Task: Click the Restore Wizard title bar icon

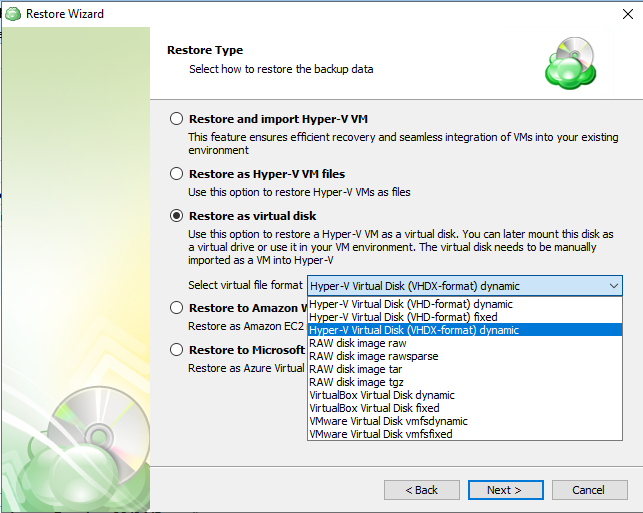Action: 12,14
